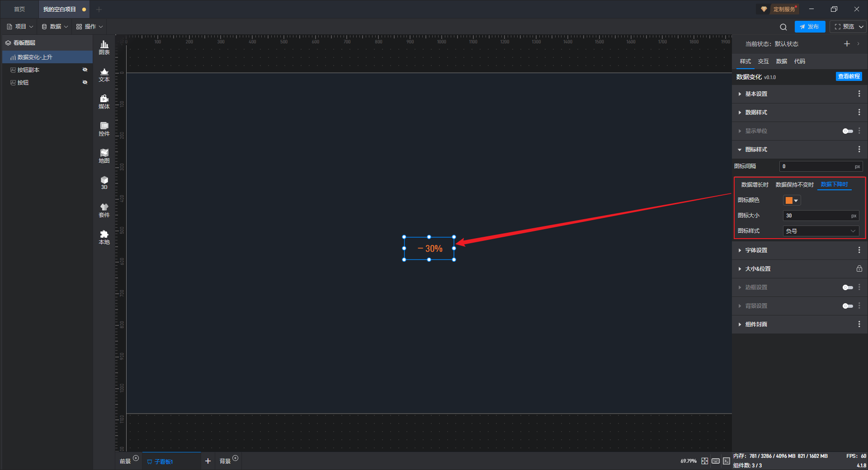Expand the 数据样式 section
This screenshot has height=470, width=868.
click(740, 113)
